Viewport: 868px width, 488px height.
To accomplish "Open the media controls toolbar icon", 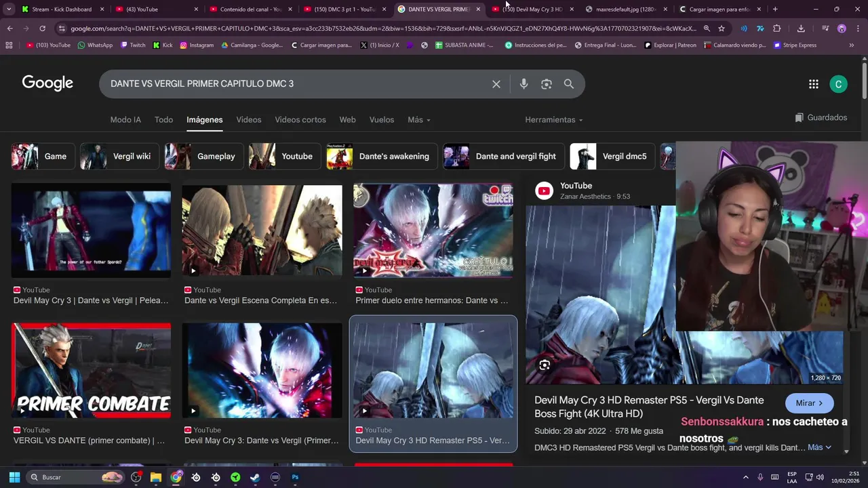I will 825,28.
